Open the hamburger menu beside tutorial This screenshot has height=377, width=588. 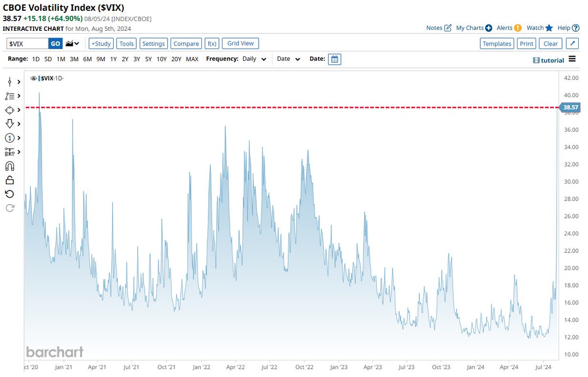tap(572, 59)
